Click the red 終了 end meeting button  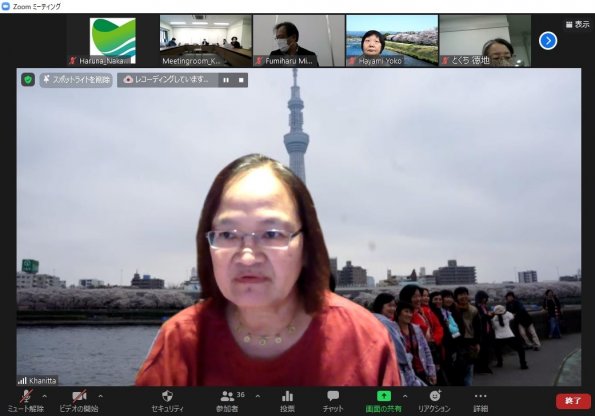point(573,401)
